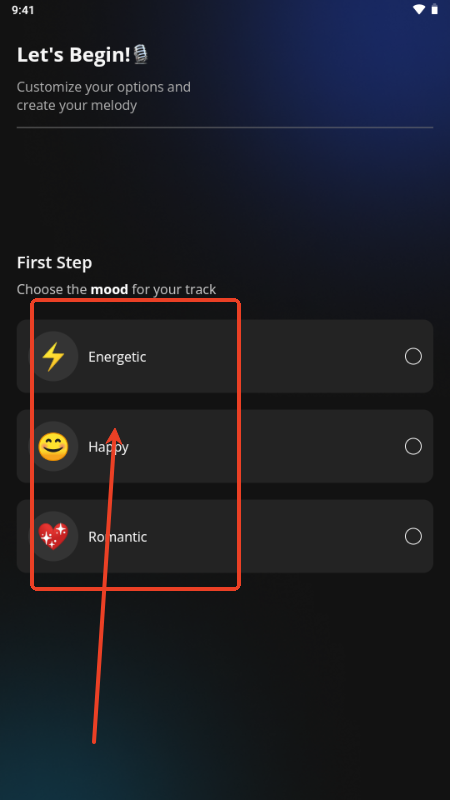Screen dimensions: 450x800
Task: Click the Happy mood label text
Action: pyautogui.click(x=109, y=447)
